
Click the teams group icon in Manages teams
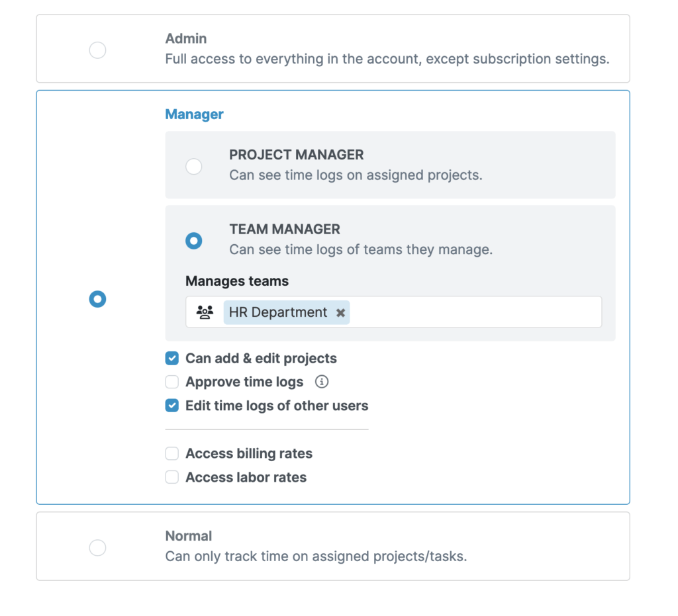[x=205, y=312]
